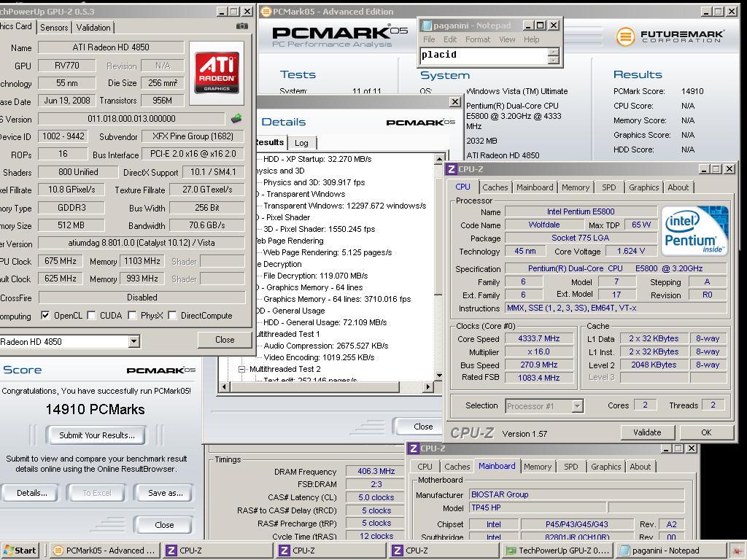Click the CPU-Z title bar Z icon

click(452, 169)
